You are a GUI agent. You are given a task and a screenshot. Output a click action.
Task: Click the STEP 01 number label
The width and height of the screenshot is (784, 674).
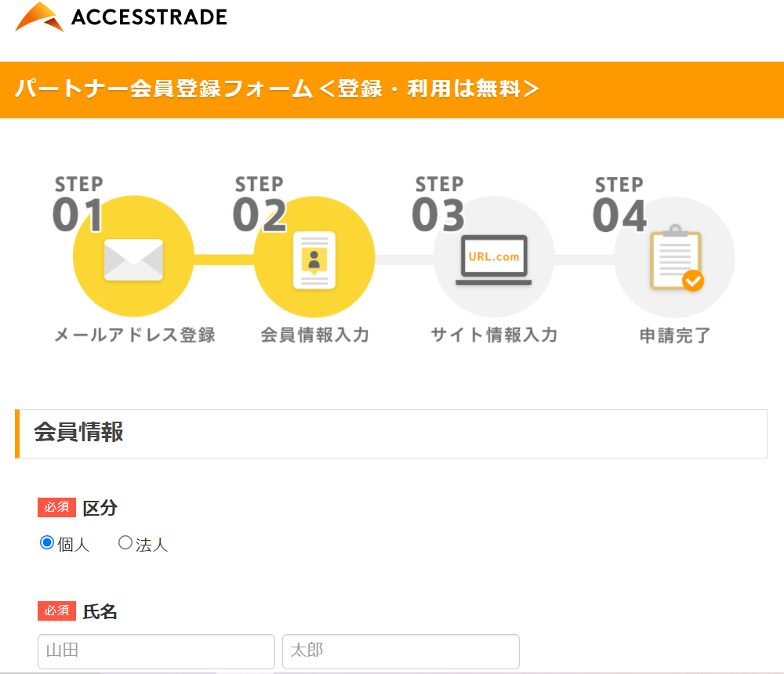[x=78, y=204]
